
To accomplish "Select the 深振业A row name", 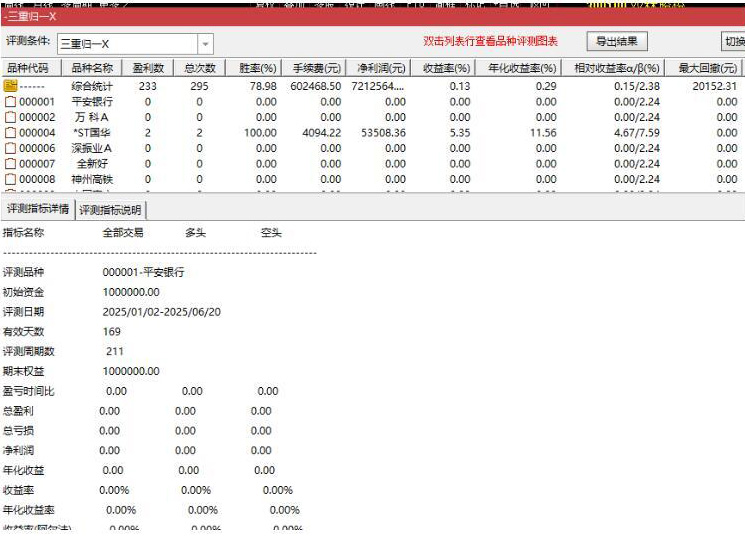I will coord(92,148).
